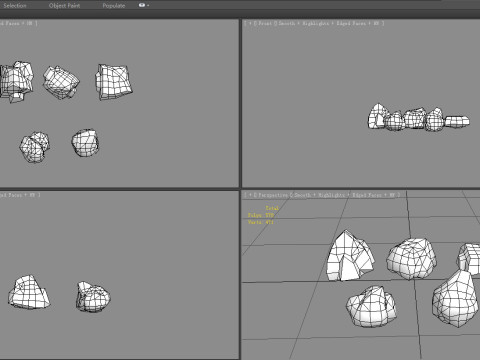Click the Front viewport name label
Image resolution: width=480 pixels, height=360 pixels.
[x=265, y=23]
